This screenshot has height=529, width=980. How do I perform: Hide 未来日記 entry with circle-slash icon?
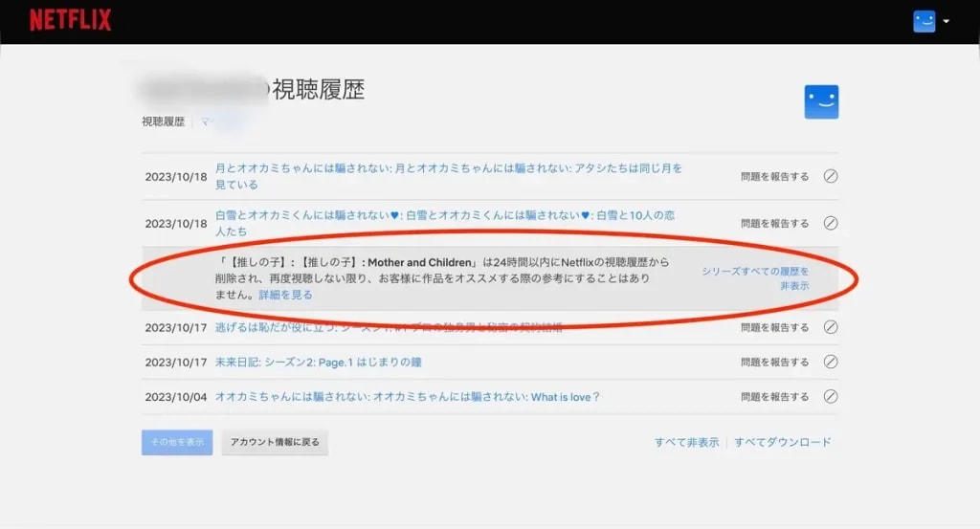[x=831, y=363]
